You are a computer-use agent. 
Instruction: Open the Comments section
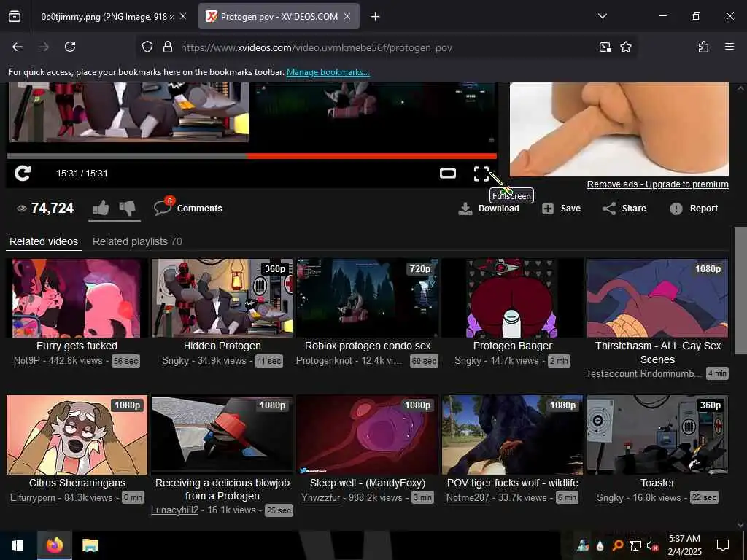pos(188,208)
